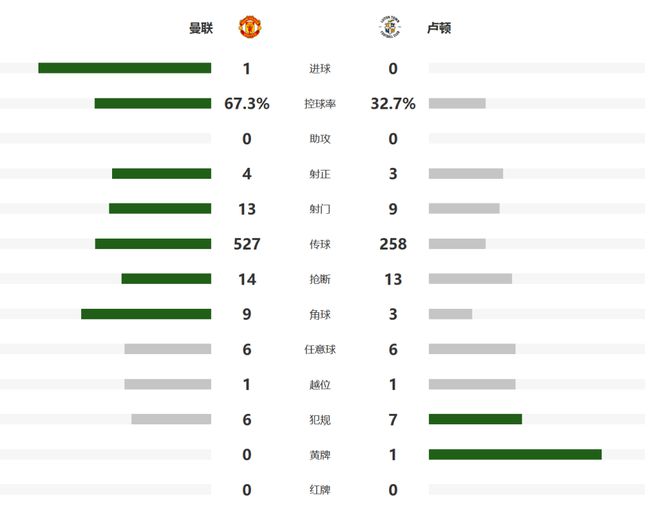Click the 黄牌 row label

pyautogui.click(x=319, y=455)
